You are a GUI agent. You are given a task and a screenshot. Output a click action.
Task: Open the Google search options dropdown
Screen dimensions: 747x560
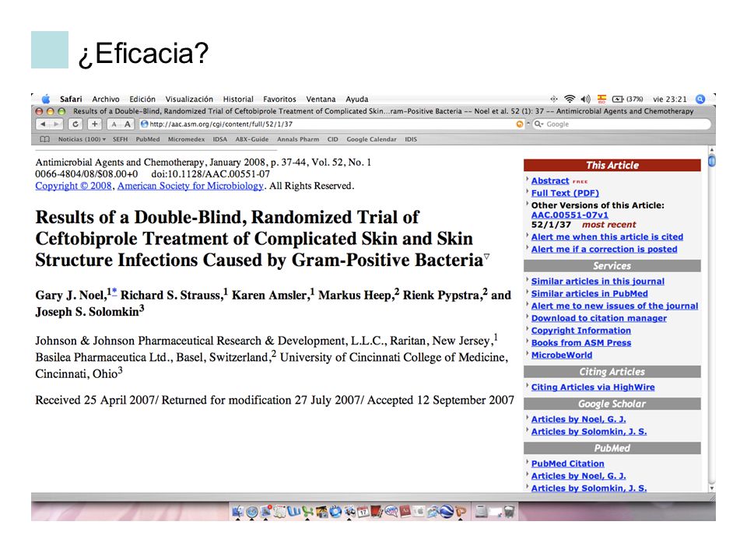click(x=538, y=124)
